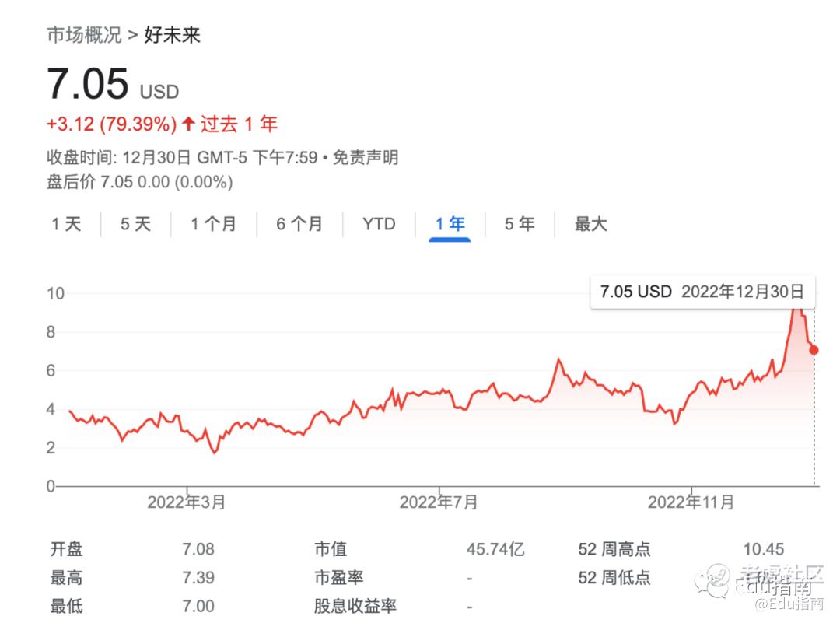Open the 免责声明 disclaimer link
This screenshot has width=840, height=623.
coord(366,157)
